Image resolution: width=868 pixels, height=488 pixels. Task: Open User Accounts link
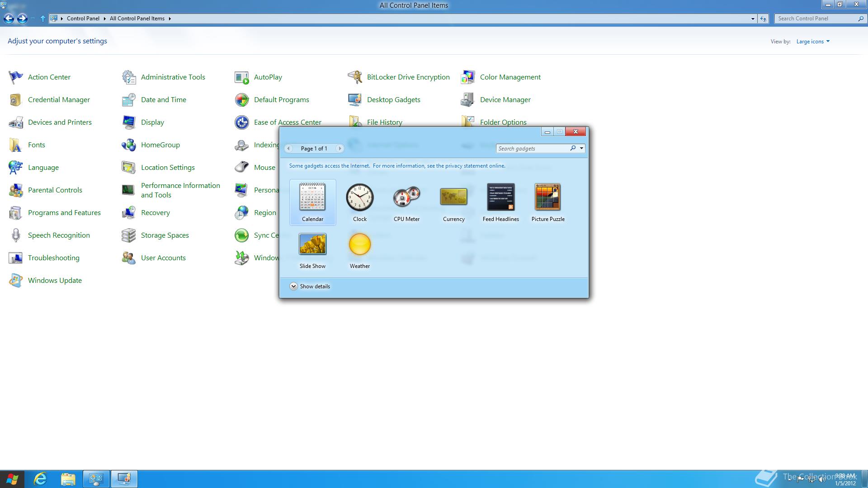(x=163, y=258)
